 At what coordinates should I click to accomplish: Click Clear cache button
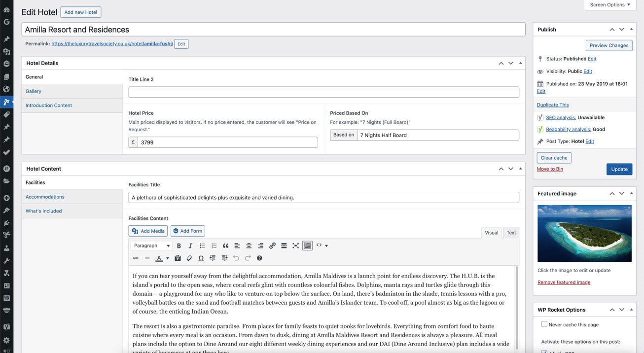(x=554, y=158)
